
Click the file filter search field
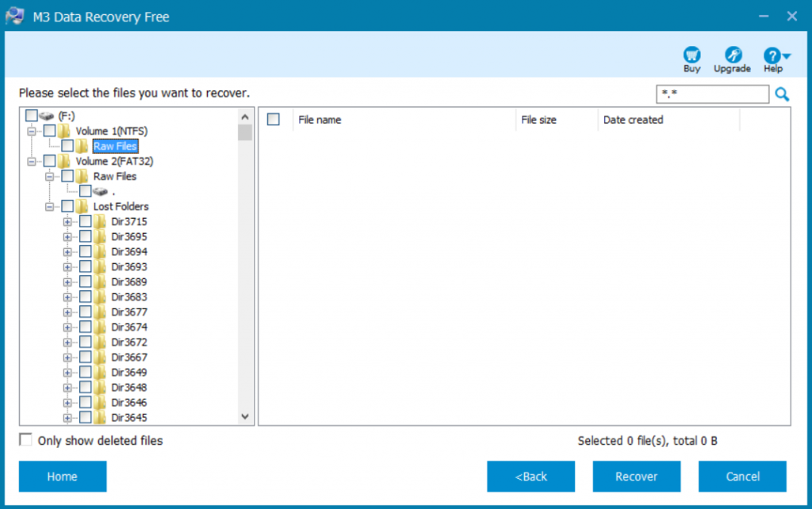point(713,94)
